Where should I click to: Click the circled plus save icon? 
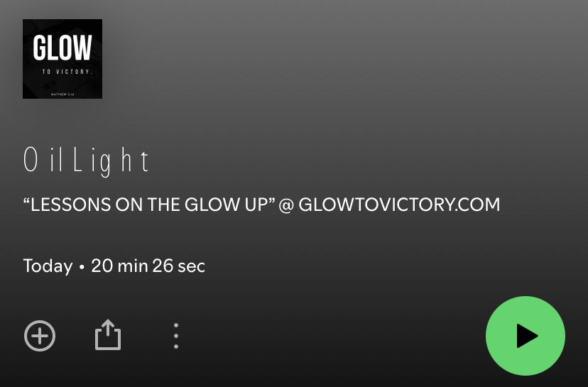[40, 336]
